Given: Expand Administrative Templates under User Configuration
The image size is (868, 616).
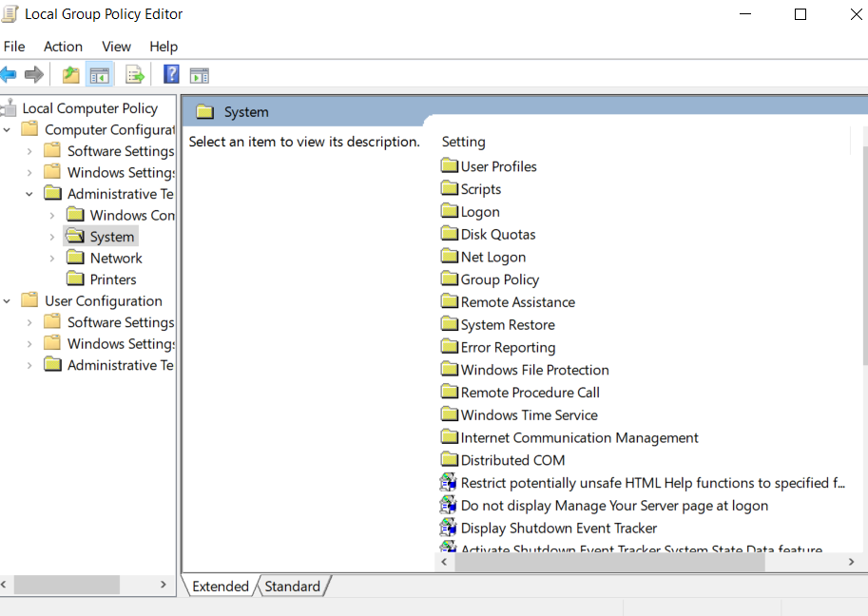Looking at the screenshot, I should [x=29, y=365].
